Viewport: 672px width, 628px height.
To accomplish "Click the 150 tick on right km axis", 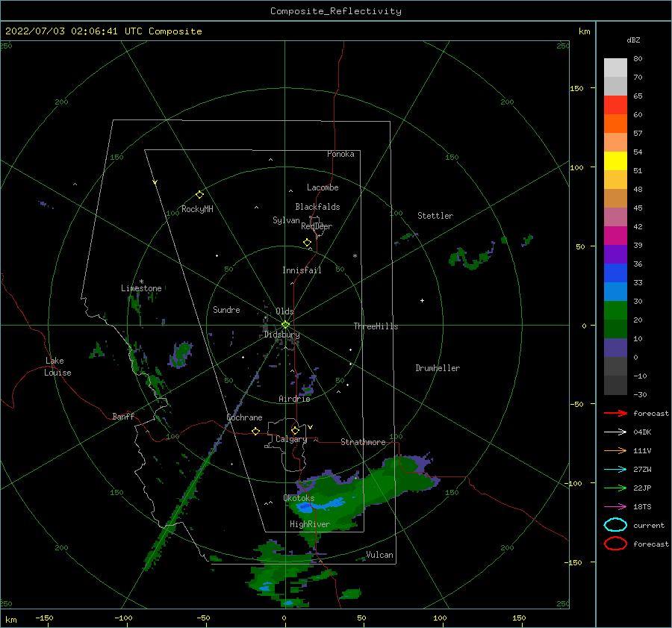I will [576, 88].
